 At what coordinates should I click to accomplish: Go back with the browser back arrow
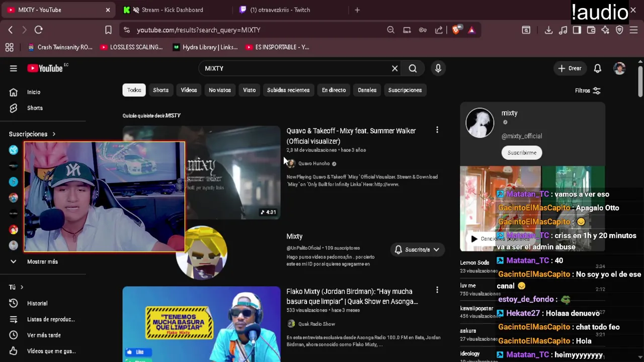click(11, 30)
